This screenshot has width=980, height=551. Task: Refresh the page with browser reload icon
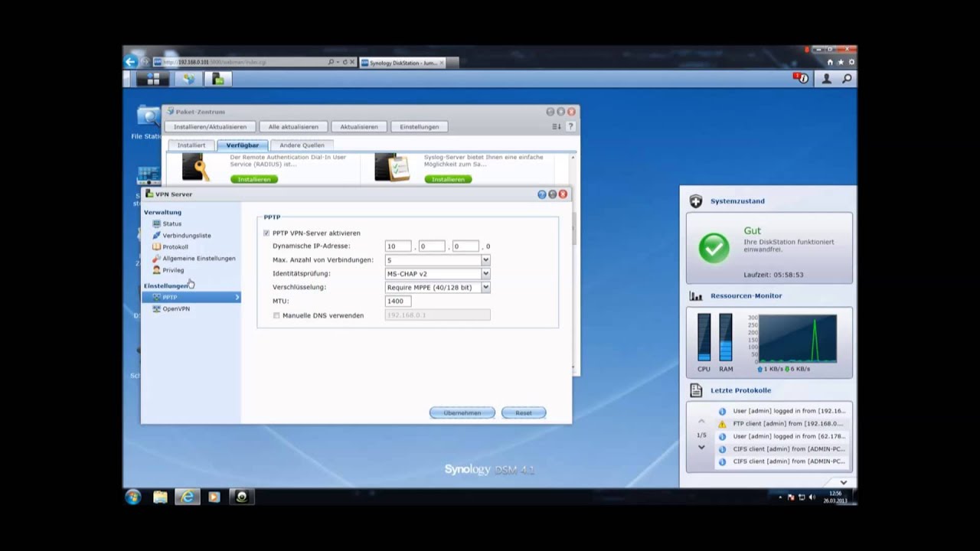coord(345,62)
